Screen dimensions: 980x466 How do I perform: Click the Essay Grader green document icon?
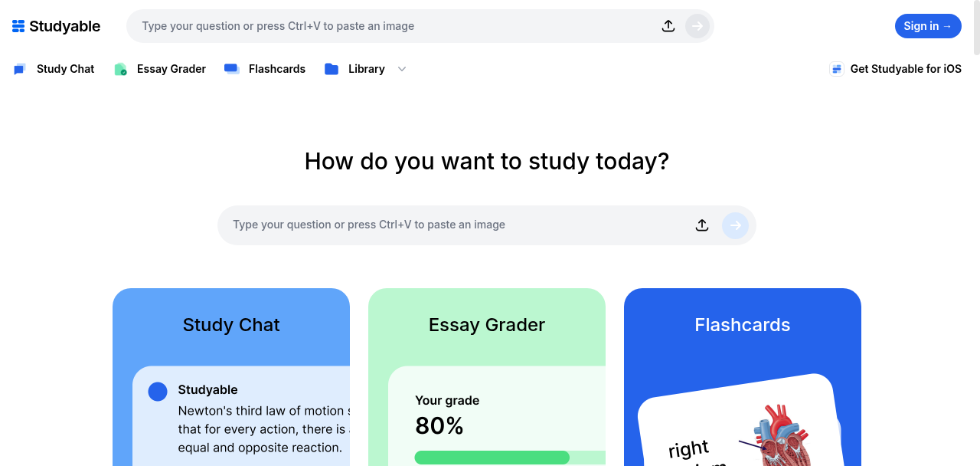120,69
